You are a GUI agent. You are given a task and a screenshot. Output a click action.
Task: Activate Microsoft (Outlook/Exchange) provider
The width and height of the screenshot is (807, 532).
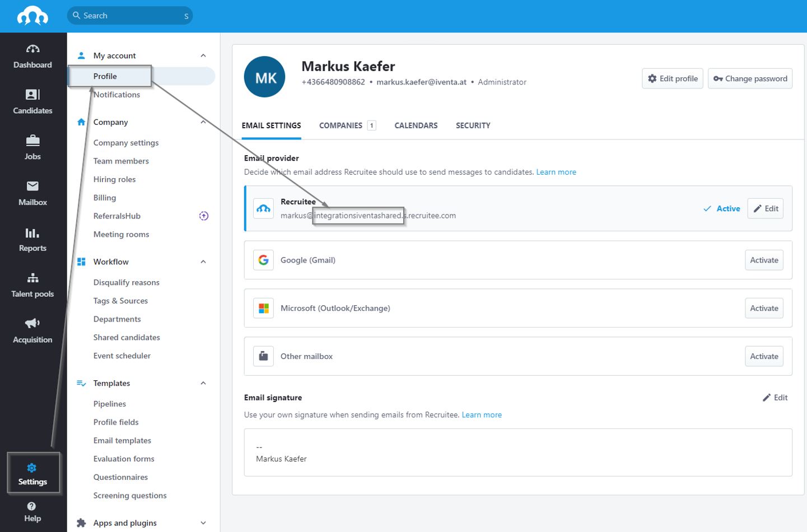764,308
